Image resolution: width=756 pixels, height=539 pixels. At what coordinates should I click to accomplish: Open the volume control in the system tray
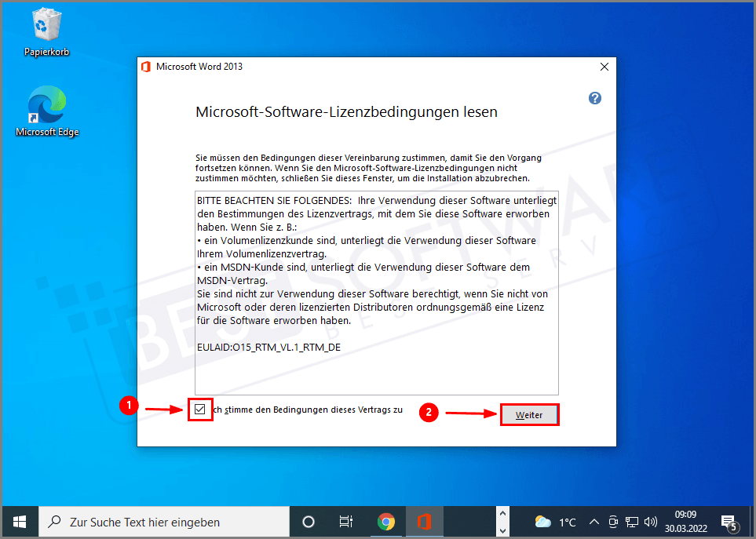[652, 521]
